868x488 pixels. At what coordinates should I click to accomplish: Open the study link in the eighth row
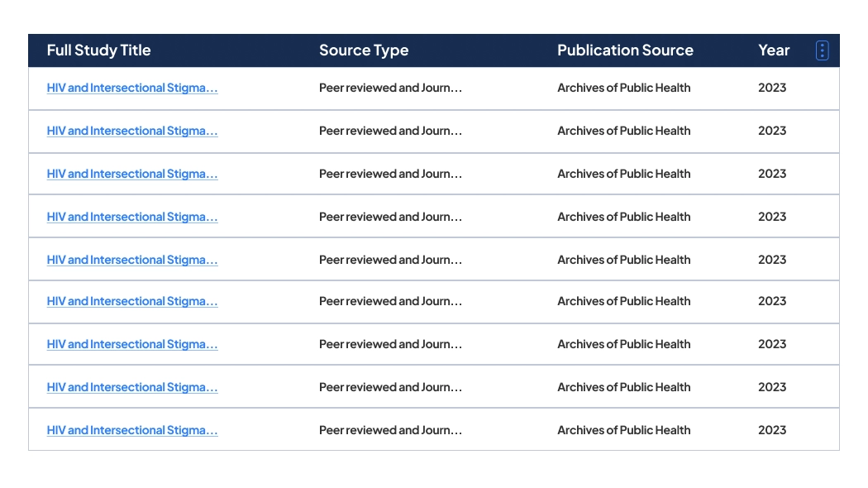pos(132,387)
